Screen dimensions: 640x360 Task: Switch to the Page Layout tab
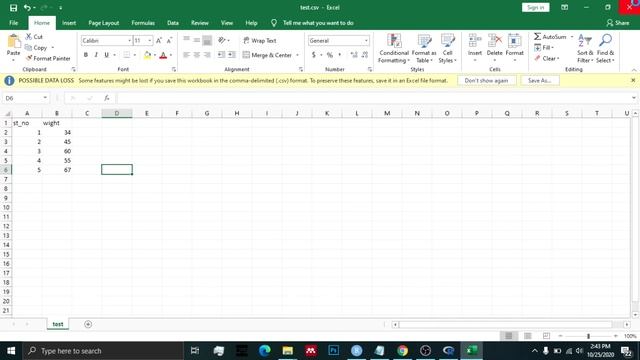104,23
